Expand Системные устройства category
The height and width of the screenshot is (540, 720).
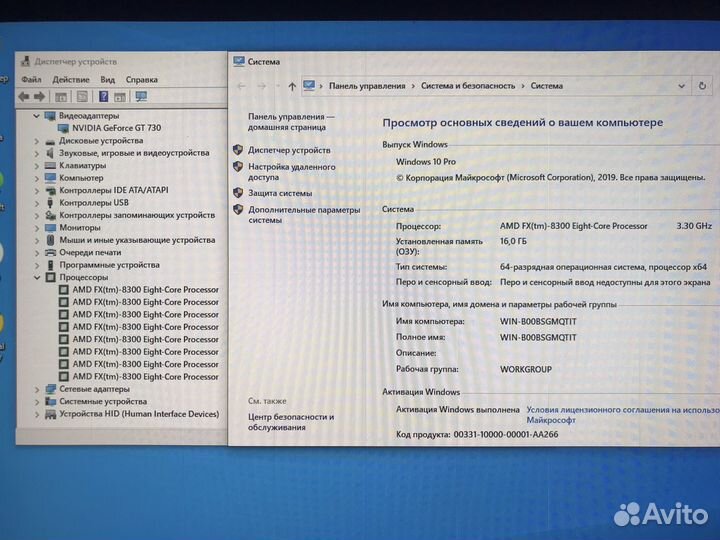point(37,402)
